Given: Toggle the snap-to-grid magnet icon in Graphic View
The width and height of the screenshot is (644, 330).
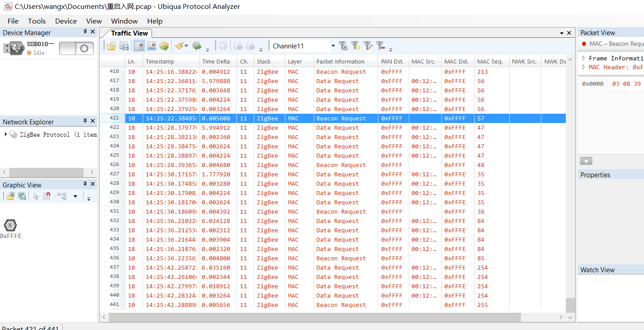Looking at the screenshot, I should (x=47, y=196).
